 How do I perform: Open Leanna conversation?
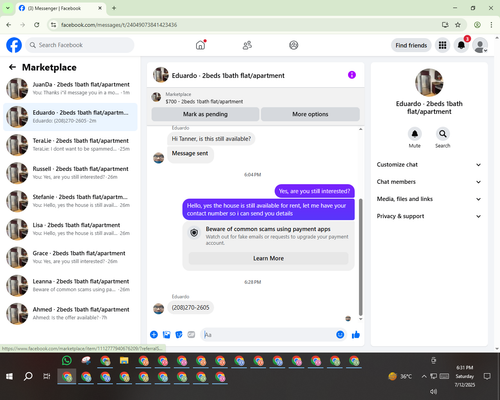(x=70, y=286)
